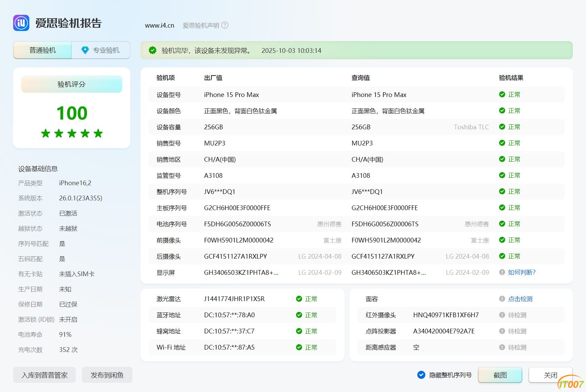Click the green check icon for 后摄像头 row
Screen dimensions: 586x392
tap(502, 256)
